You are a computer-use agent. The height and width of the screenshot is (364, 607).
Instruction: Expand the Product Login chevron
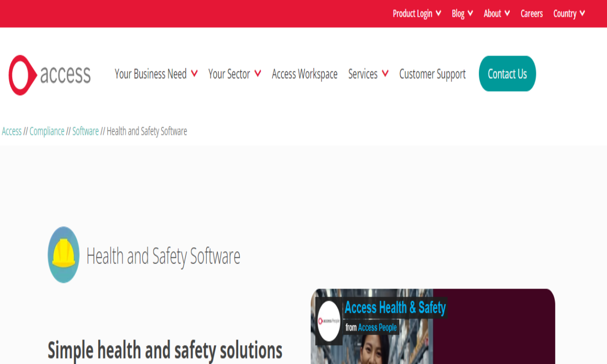click(x=438, y=13)
